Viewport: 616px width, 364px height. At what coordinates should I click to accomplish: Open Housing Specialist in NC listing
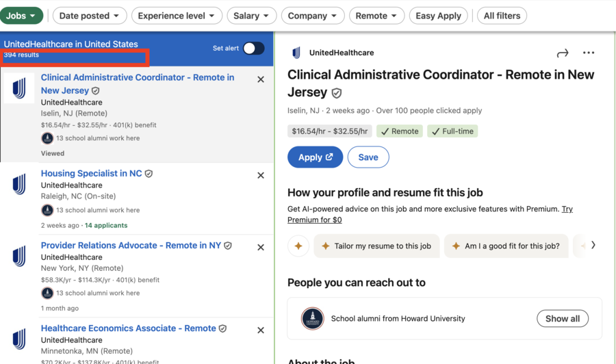click(x=91, y=173)
